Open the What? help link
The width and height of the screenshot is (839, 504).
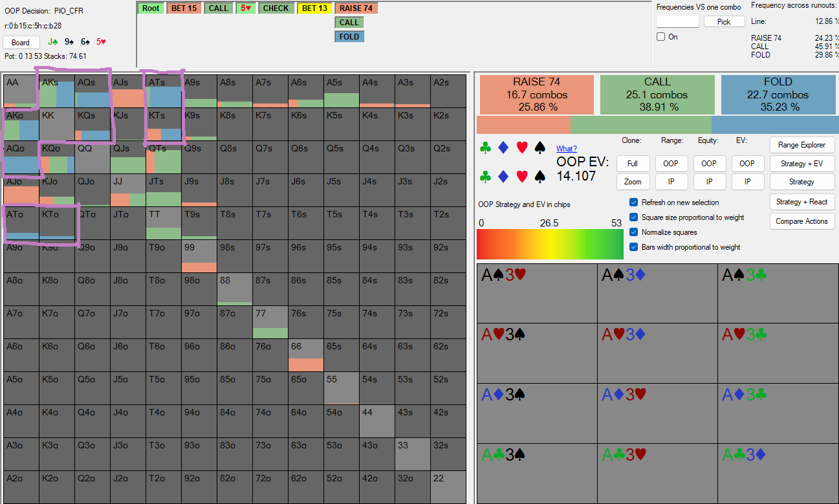coord(566,149)
